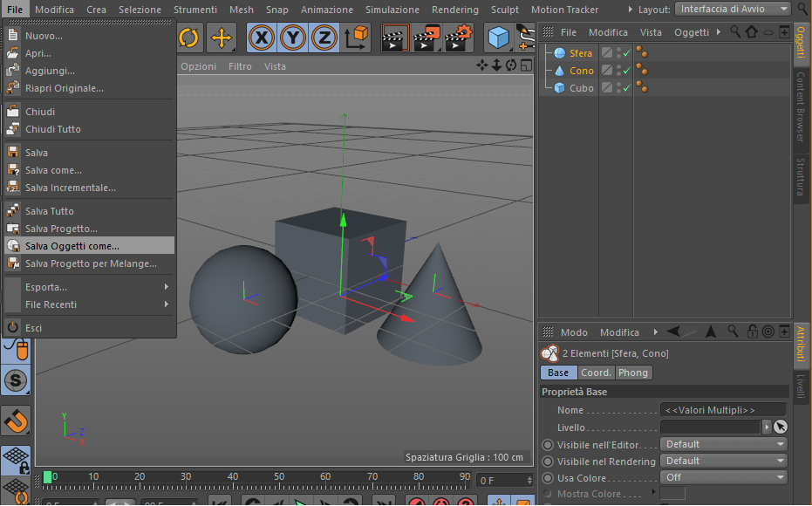This screenshot has height=506, width=812.
Task: Toggle animation dot for Usa Colore
Action: 548,478
